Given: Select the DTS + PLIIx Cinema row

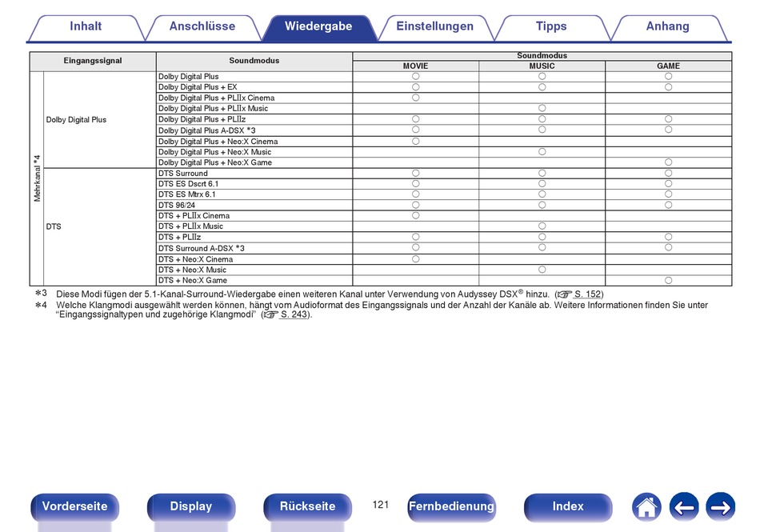Looking at the screenshot, I should 444,216.
